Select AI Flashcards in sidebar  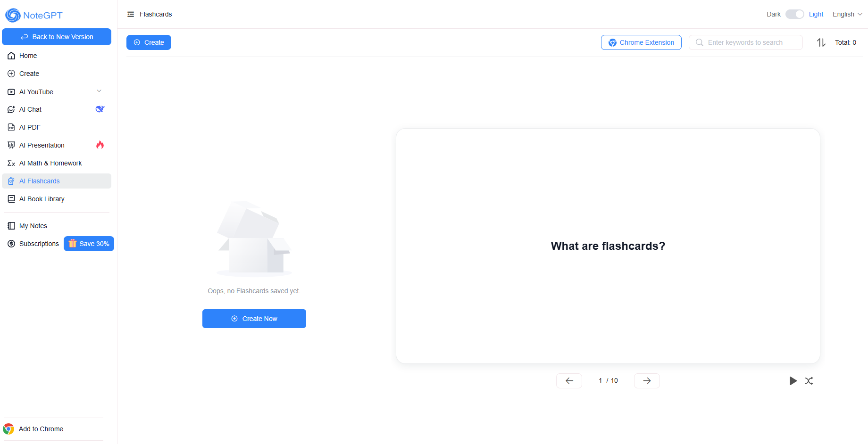(57, 181)
